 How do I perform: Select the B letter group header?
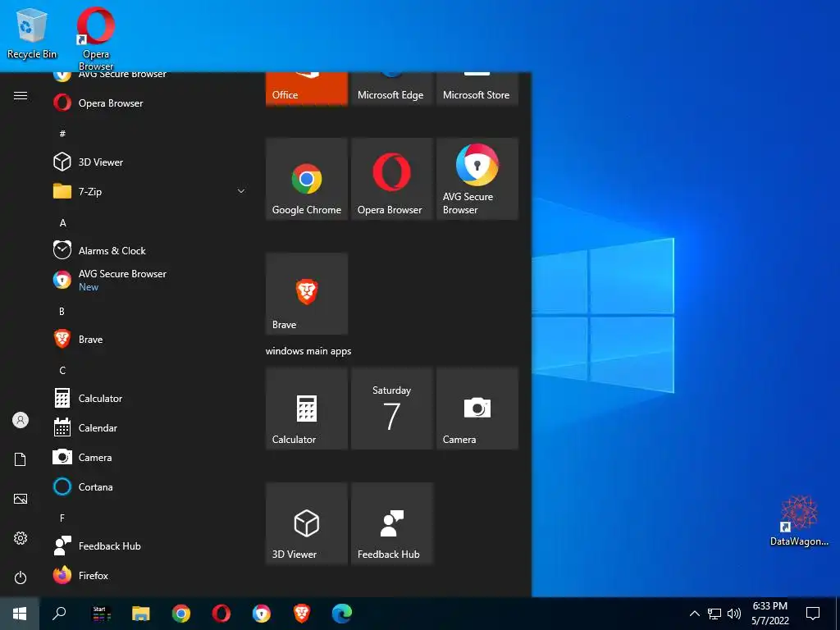[x=62, y=311]
